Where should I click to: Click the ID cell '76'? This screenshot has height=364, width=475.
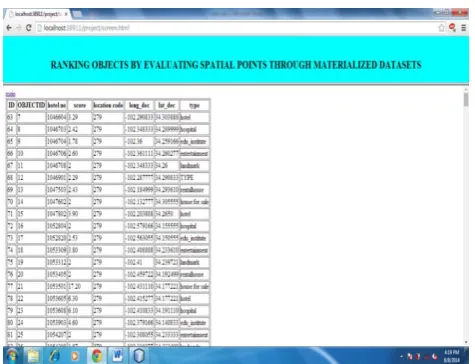coord(11,274)
